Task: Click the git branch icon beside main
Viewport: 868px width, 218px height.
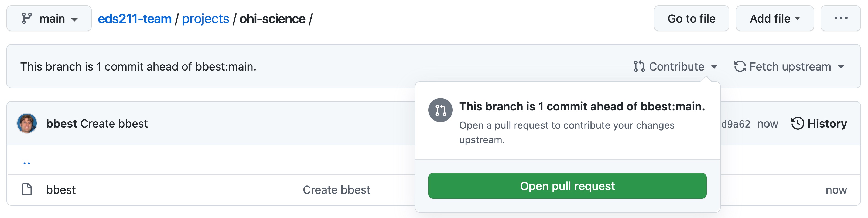Action: click(x=27, y=18)
